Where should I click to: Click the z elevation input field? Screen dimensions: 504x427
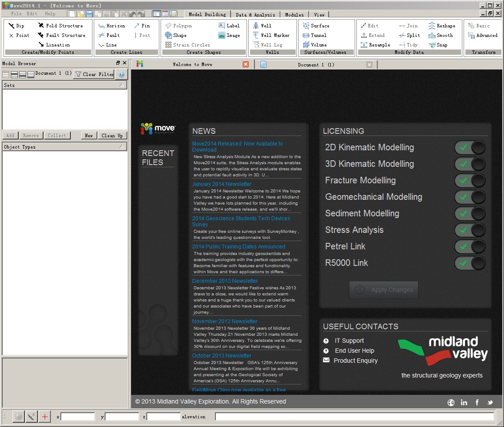(x=163, y=417)
